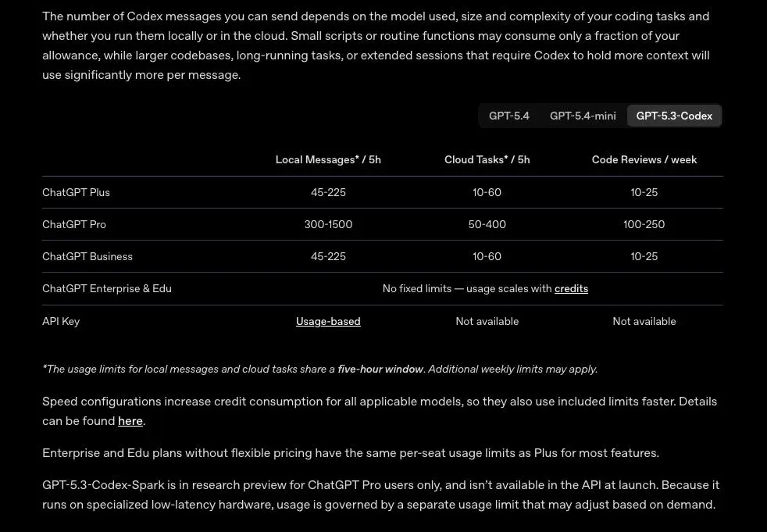
Task: Click the API Key row label
Action: (x=61, y=321)
